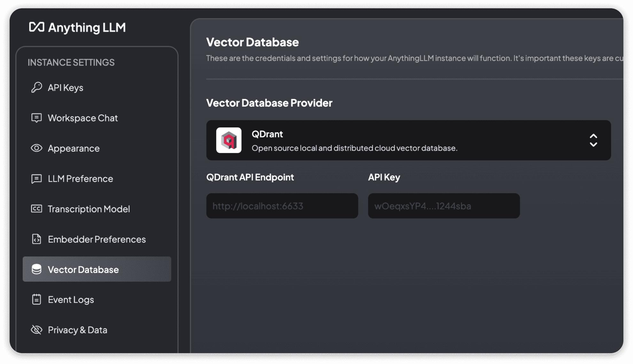Click the QDrant logo thumbnail
Viewport: 633px width, 364px height.
click(x=229, y=140)
